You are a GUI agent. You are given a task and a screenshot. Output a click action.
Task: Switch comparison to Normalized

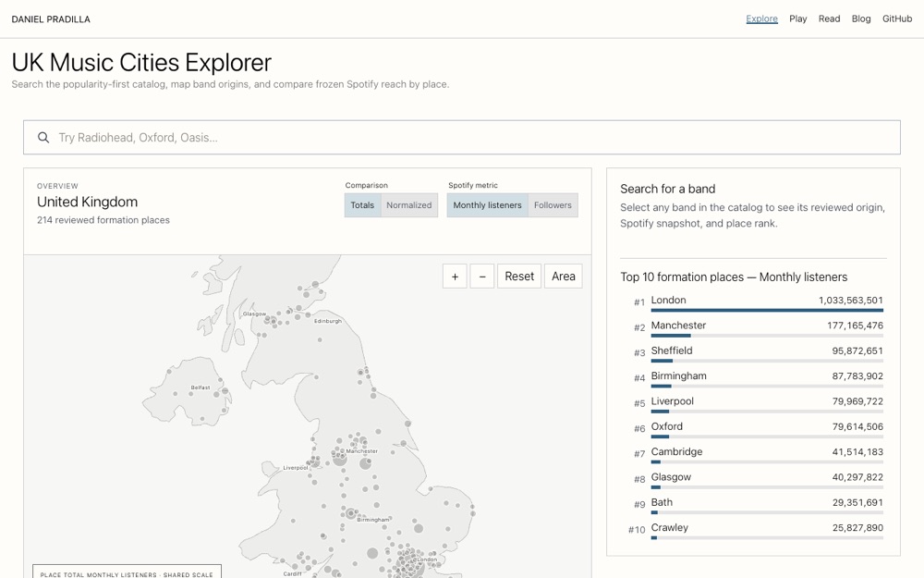(409, 205)
